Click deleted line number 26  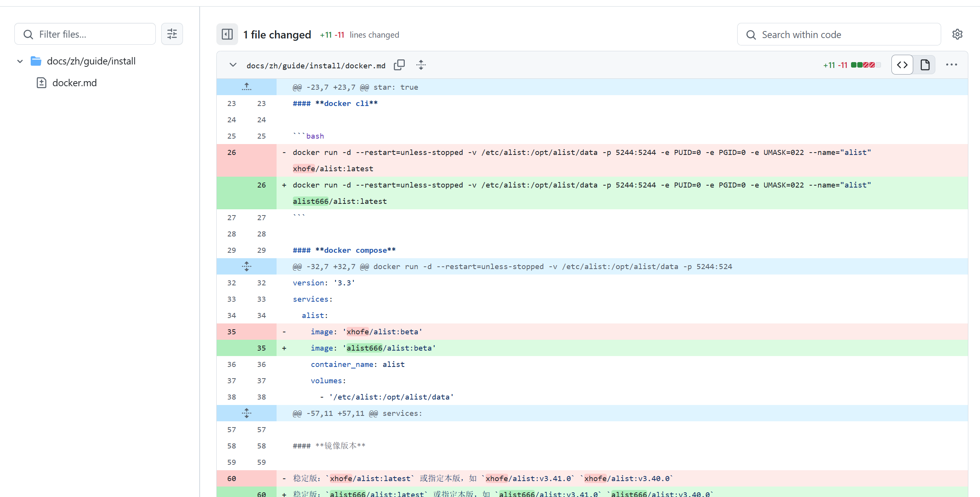tap(232, 153)
